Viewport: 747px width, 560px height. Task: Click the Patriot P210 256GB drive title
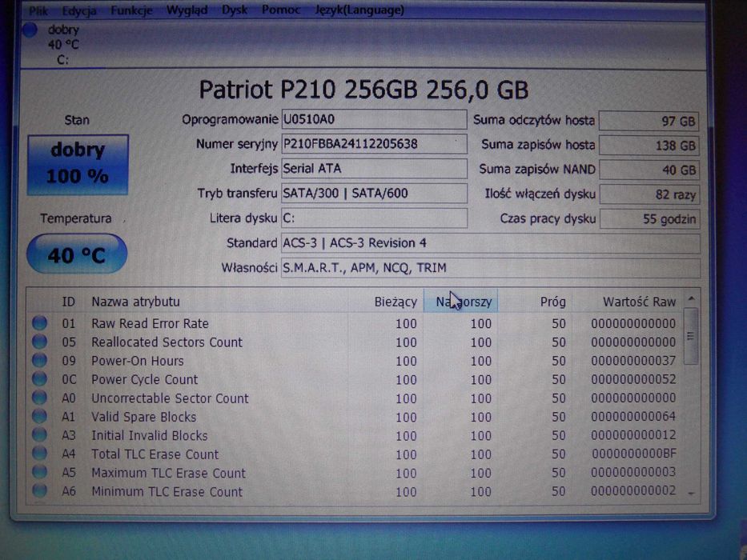pos(363,90)
